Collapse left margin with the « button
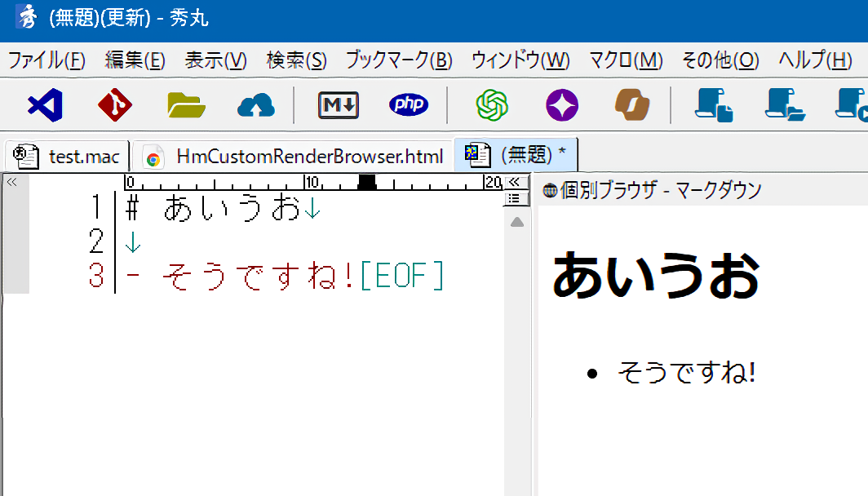The height and width of the screenshot is (496, 868). tap(11, 182)
